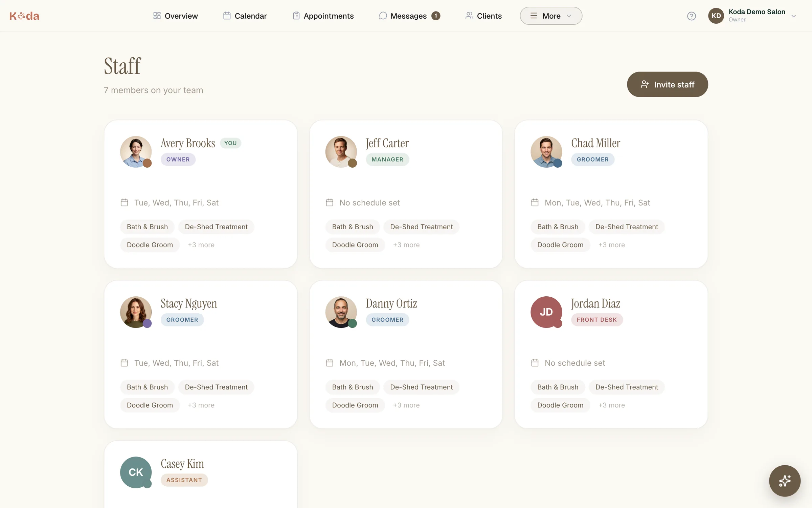This screenshot has height=508, width=812.
Task: Click Doodle Groom on Danny Ortiz's card
Action: pos(355,405)
